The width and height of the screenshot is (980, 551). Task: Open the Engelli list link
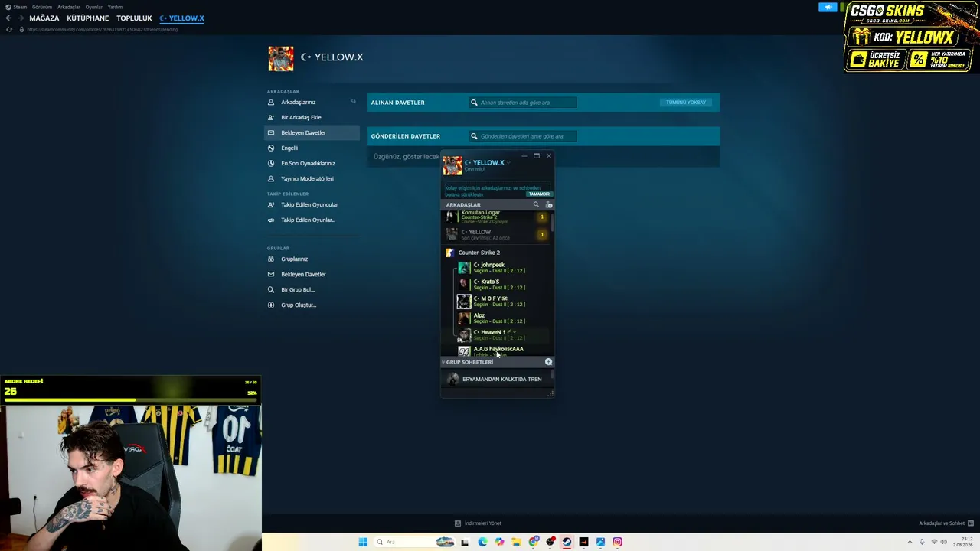[289, 148]
